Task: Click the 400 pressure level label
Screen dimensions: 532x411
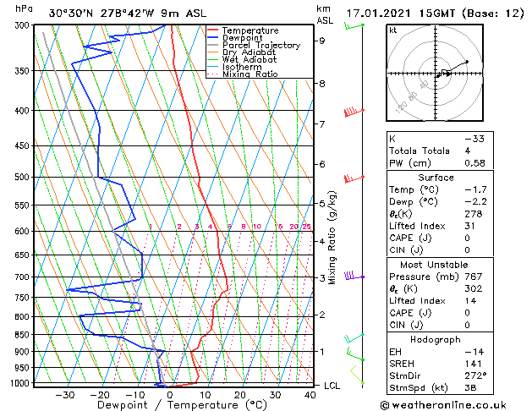Action: (23, 111)
